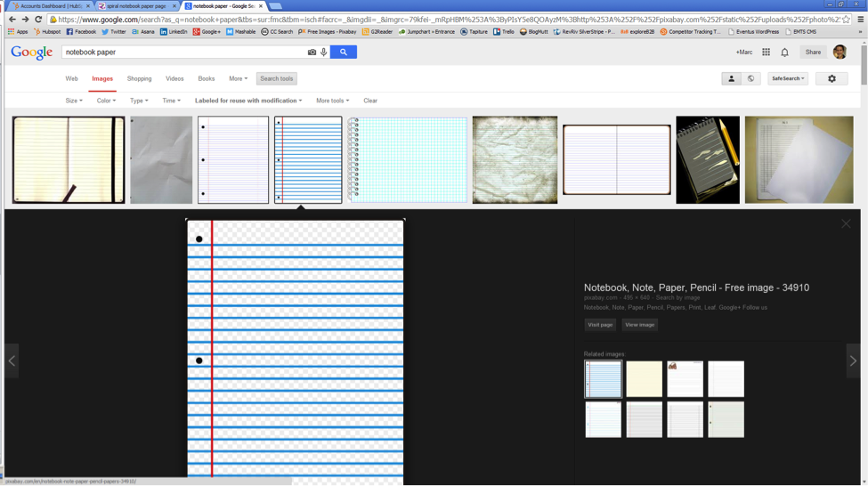This screenshot has height=486, width=868.
Task: Reload the page in the browser
Action: [38, 20]
